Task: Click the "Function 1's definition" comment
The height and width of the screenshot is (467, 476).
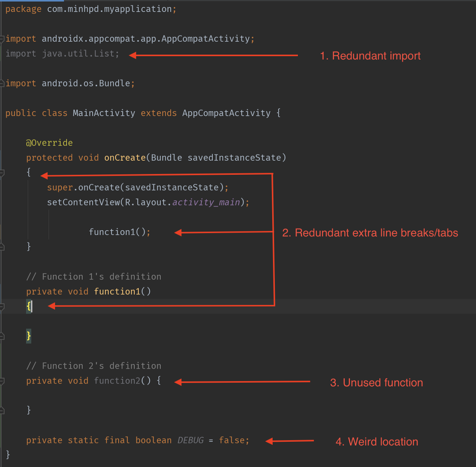Action: pos(93,277)
